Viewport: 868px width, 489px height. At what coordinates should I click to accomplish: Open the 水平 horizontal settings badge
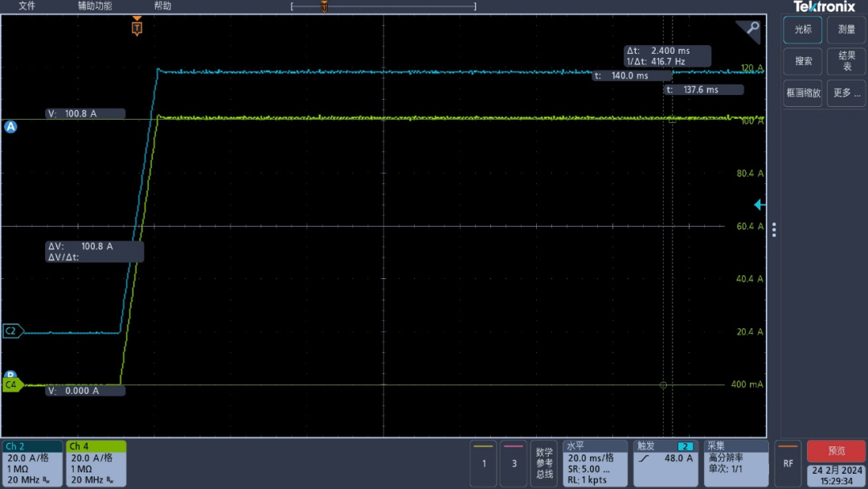pyautogui.click(x=595, y=463)
